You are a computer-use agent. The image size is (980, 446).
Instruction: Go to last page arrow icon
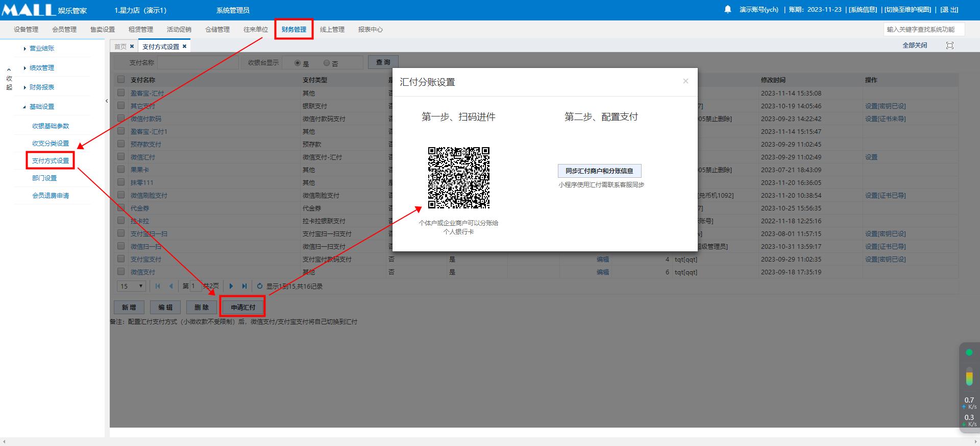click(244, 286)
